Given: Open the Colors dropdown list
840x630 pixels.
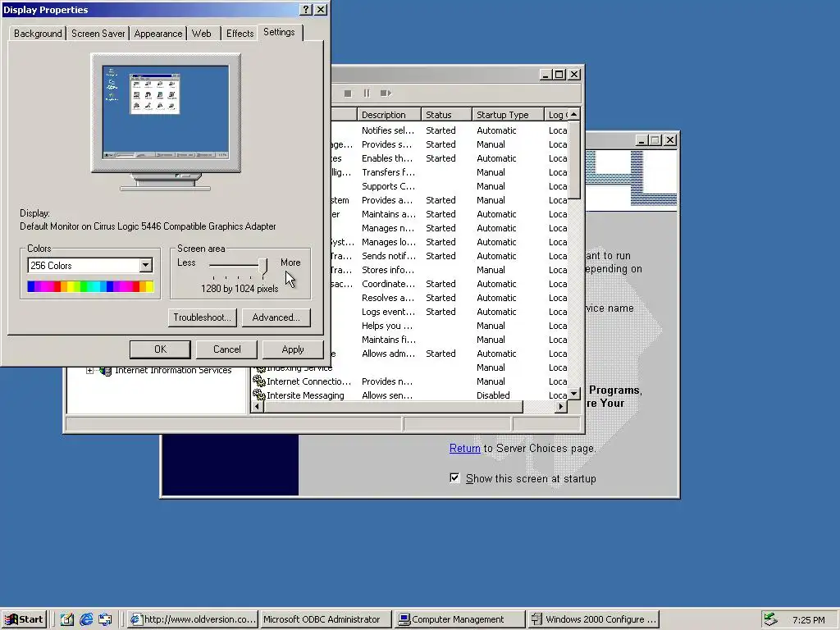Looking at the screenshot, I should point(146,265).
